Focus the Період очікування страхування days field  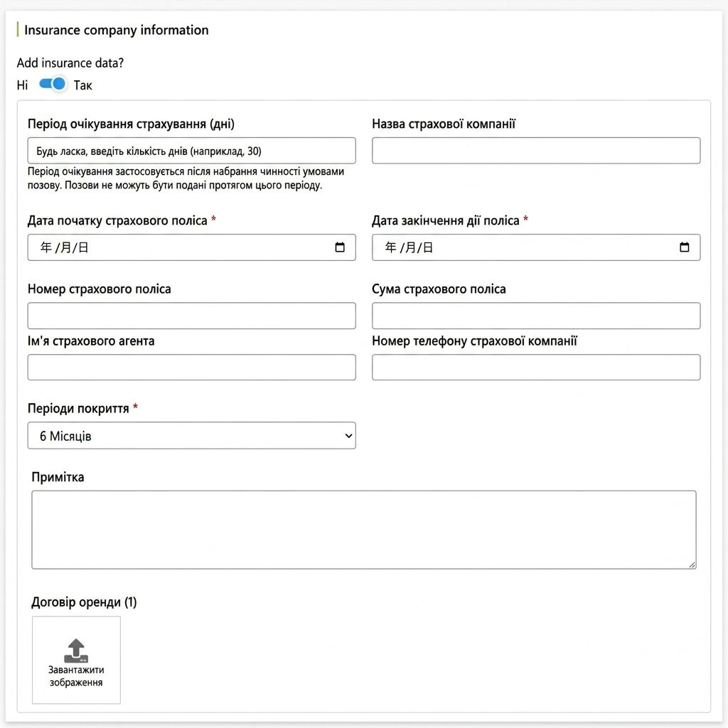[192, 151]
